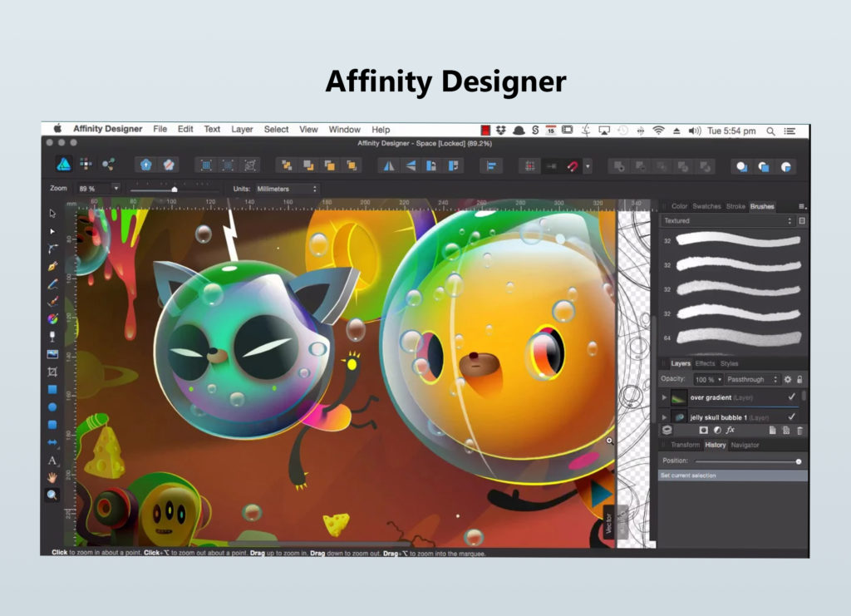The width and height of the screenshot is (851, 616).
Task: Select the Rounded Rectangle tool
Action: click(x=52, y=425)
